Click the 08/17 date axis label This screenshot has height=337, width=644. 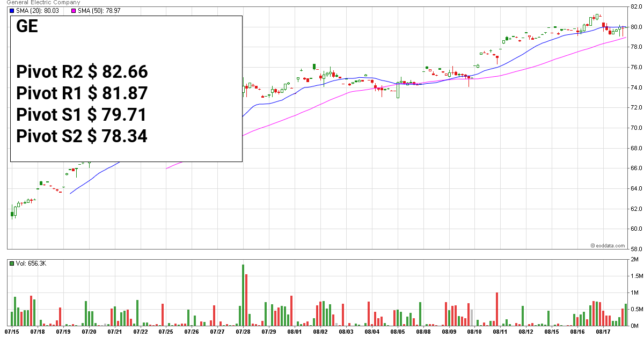coord(603,332)
